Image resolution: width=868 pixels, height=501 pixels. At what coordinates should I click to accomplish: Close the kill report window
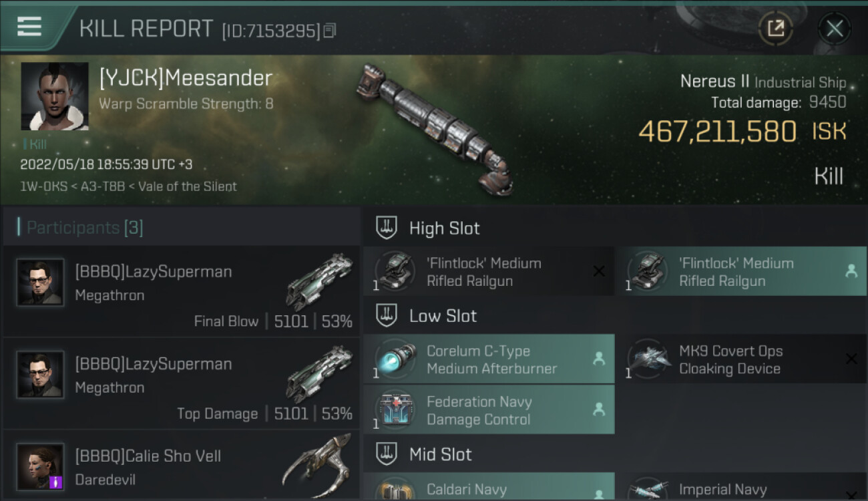tap(834, 28)
